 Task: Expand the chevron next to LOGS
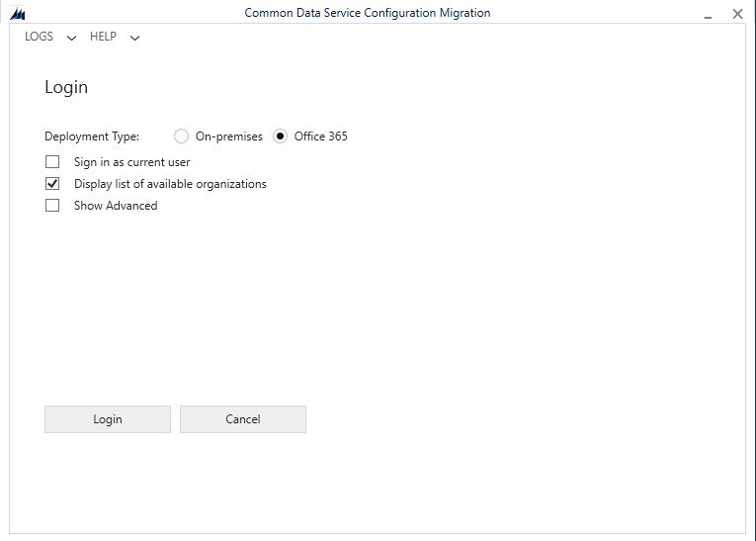tap(71, 38)
